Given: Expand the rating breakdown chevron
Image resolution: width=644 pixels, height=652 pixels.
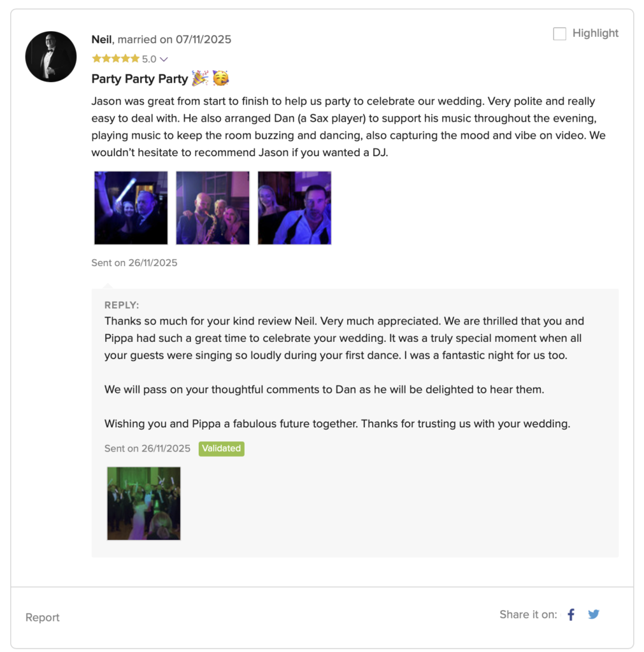Looking at the screenshot, I should tap(164, 59).
